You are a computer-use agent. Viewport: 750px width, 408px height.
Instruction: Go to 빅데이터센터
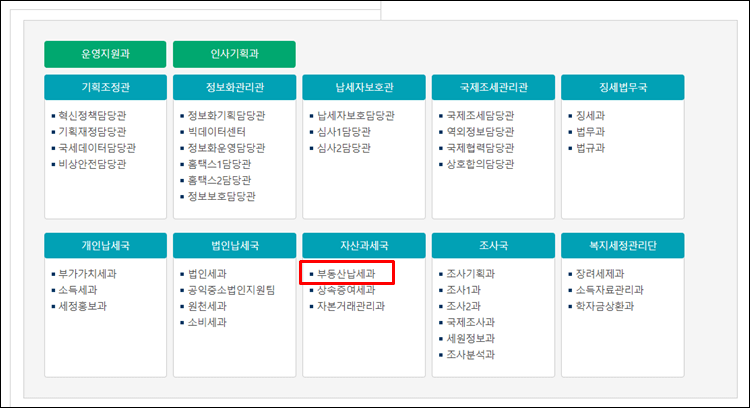(217, 132)
